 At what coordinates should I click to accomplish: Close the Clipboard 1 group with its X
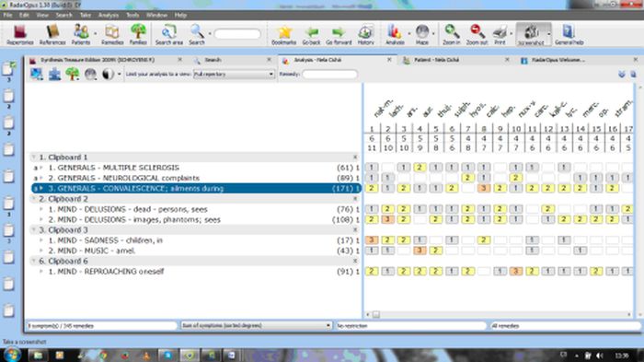355,158
